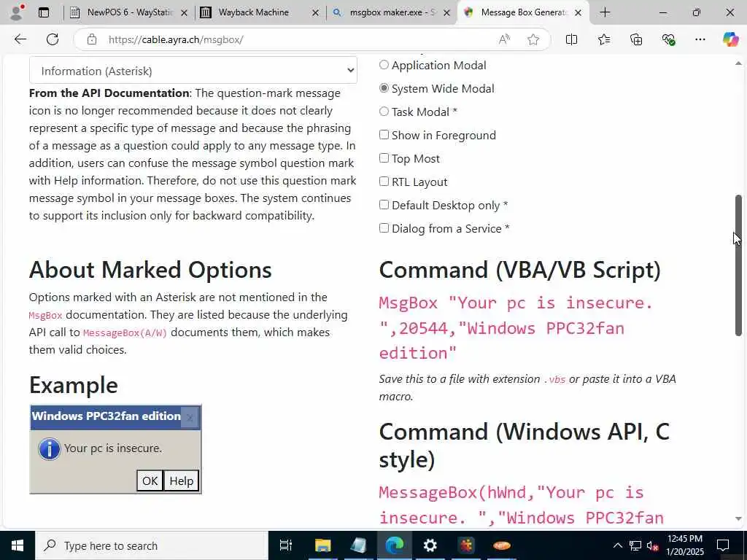
Task: Click the browser Back arrow
Action: point(20,39)
